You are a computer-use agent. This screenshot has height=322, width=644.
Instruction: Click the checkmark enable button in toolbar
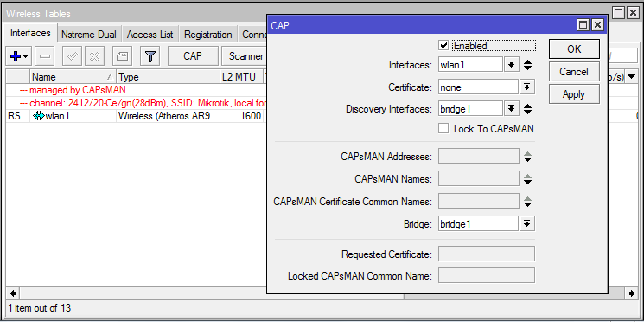(72, 56)
